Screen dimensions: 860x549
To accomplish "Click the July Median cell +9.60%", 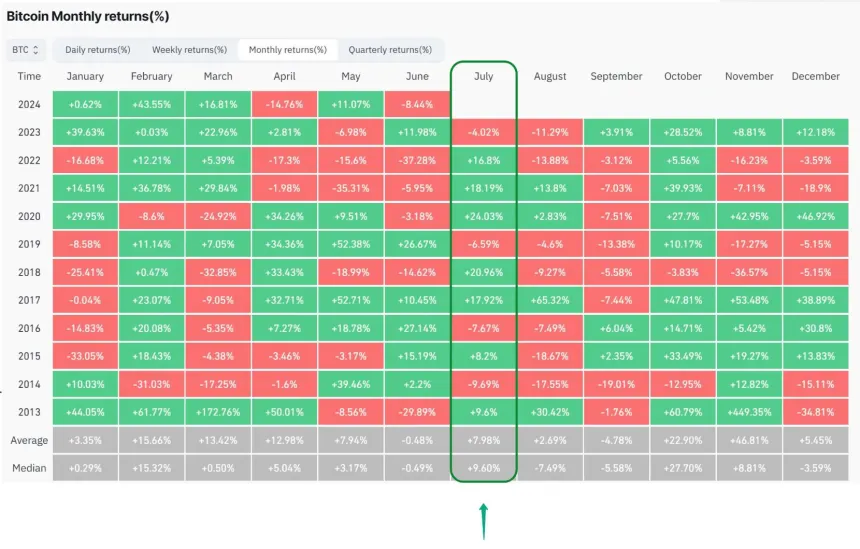I will click(x=484, y=467).
